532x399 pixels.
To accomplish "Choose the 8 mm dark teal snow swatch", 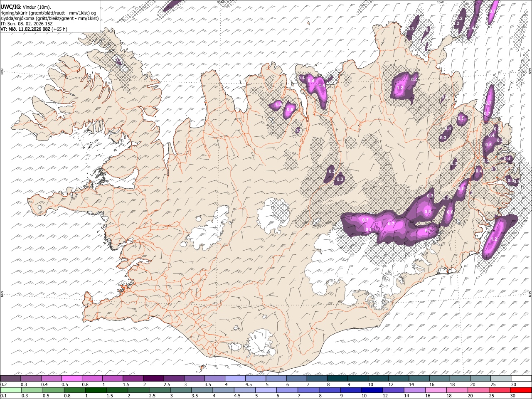I will pyautogui.click(x=337, y=378).
